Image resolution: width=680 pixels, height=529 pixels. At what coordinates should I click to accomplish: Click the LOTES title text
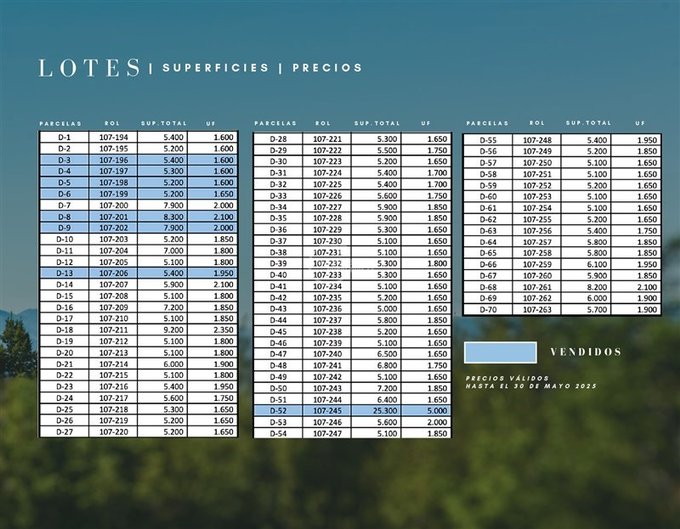[x=89, y=68]
